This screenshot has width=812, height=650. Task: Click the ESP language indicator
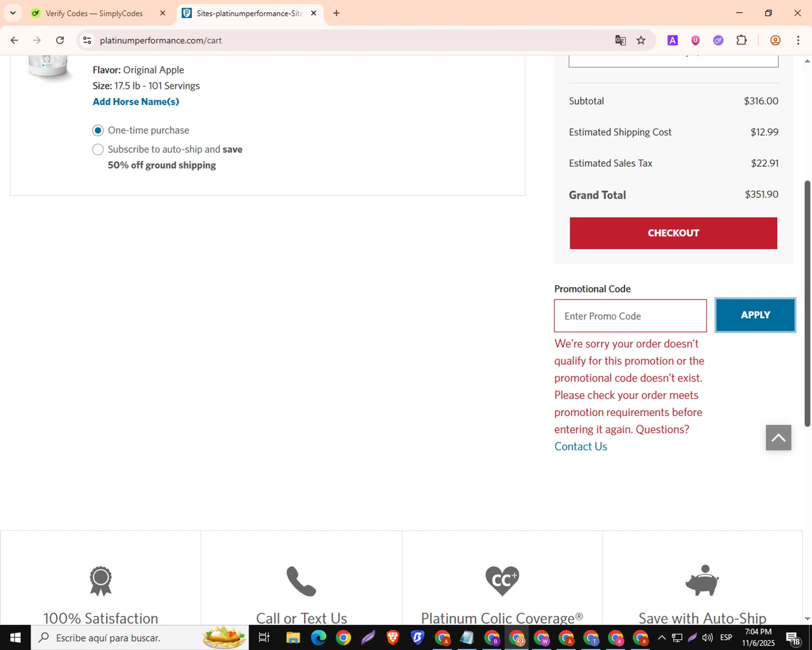pyautogui.click(x=726, y=638)
